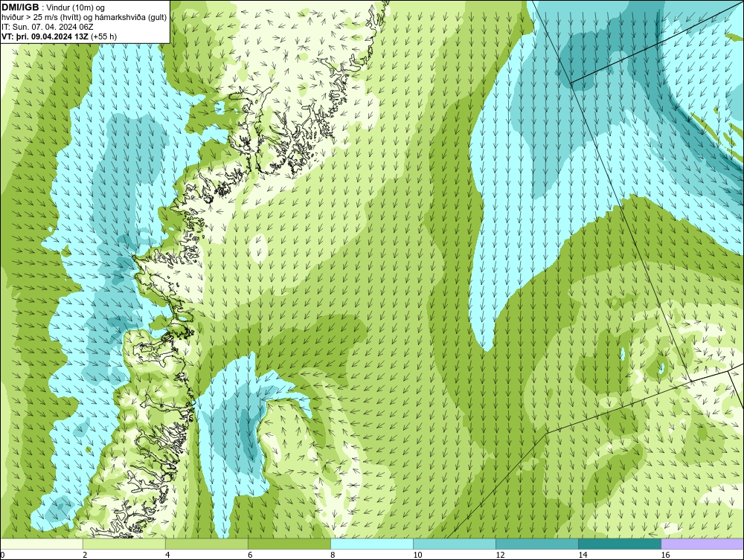
Task: Click the '(+55 h)' forecast offset text
Action: [104, 36]
